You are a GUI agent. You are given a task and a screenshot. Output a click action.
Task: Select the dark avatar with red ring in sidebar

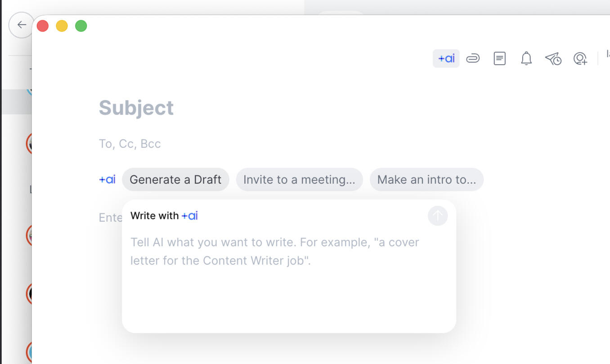coord(29,294)
